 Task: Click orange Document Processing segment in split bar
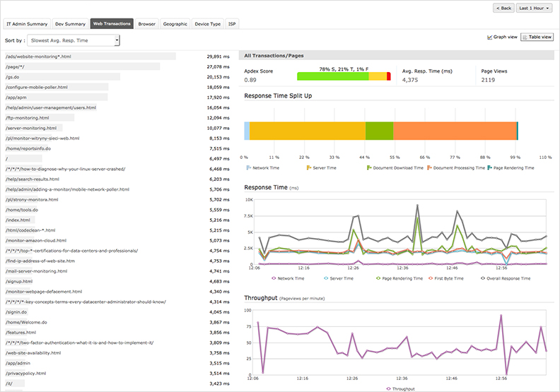point(454,131)
